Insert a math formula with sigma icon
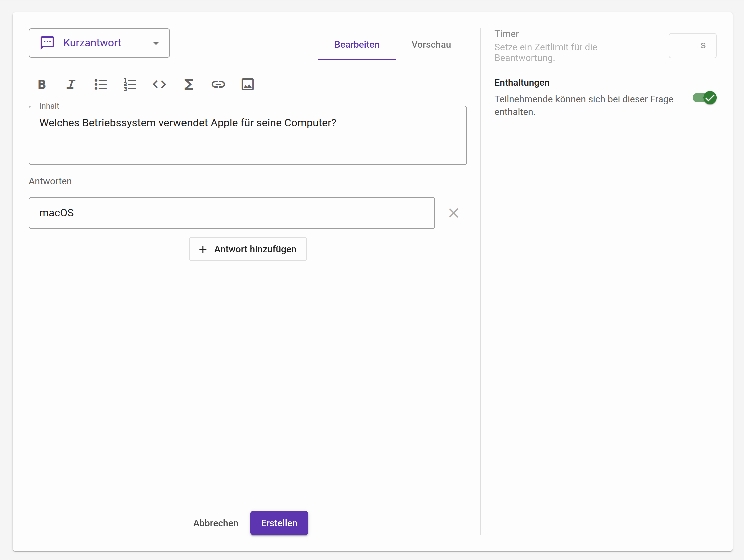The height and width of the screenshot is (560, 744). 189,84
